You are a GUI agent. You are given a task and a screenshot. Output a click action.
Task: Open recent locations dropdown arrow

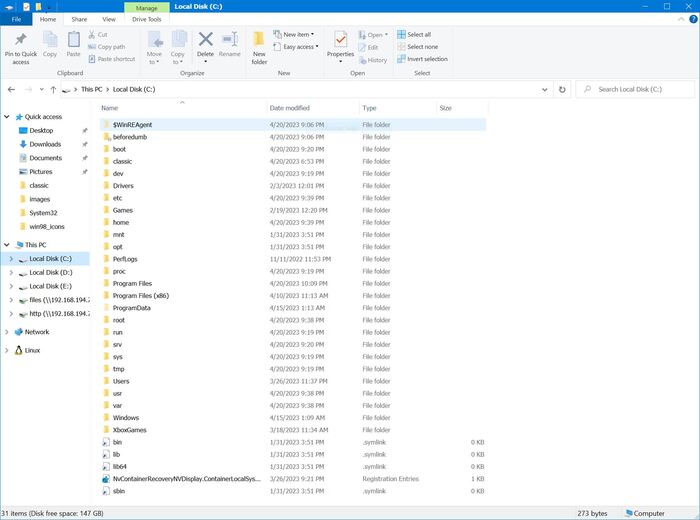click(42, 89)
